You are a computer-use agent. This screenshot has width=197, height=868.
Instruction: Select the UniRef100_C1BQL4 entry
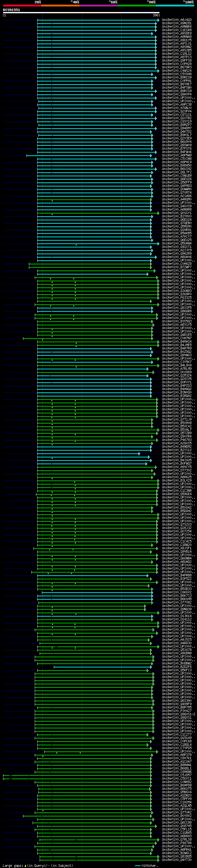177,744
